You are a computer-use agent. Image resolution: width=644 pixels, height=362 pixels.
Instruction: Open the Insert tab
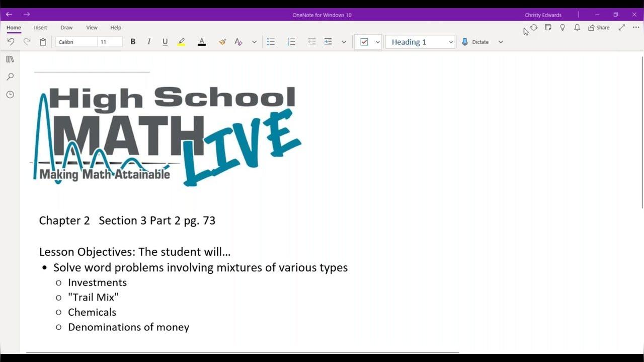pos(40,28)
